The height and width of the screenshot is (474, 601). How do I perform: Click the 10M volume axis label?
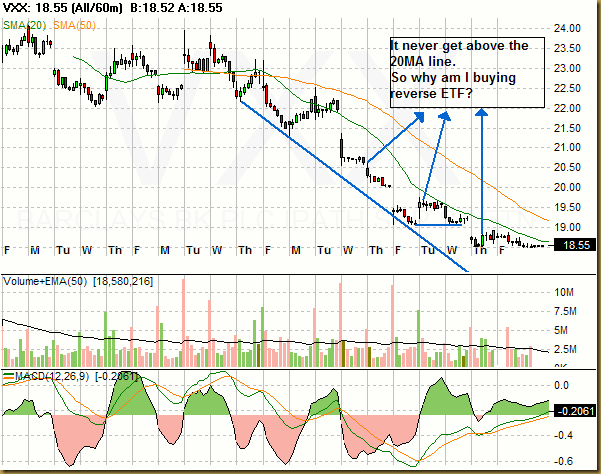tap(564, 293)
